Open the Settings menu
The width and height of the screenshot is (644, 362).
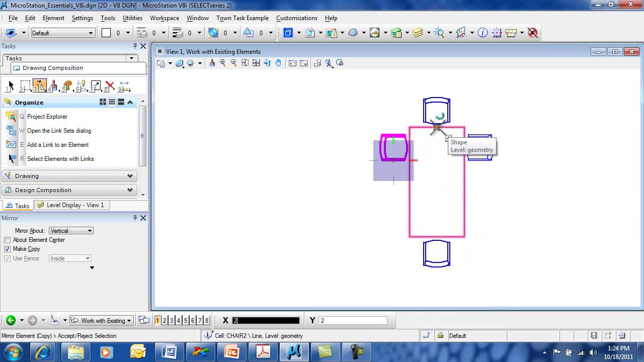tap(83, 18)
